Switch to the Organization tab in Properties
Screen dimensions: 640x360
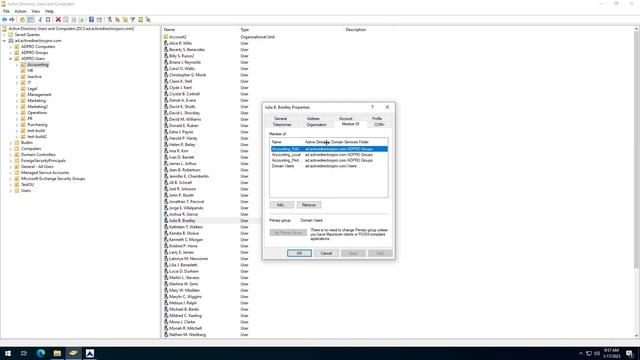pos(316,124)
